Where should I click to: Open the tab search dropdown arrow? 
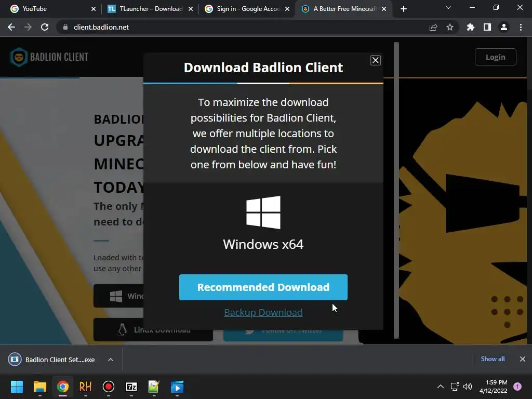[448, 7]
